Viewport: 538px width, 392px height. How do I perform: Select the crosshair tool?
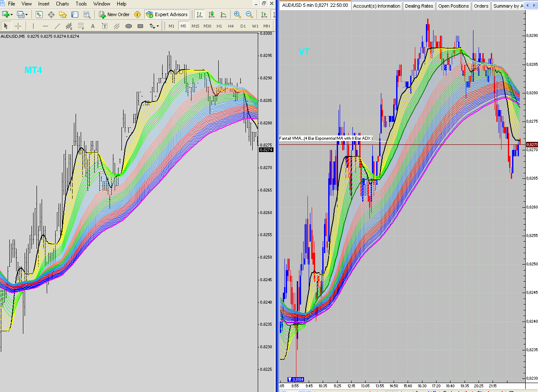coord(18,26)
